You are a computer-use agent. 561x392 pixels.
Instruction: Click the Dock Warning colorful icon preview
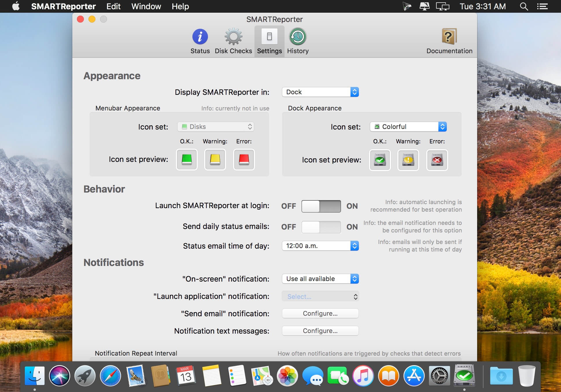coord(408,160)
